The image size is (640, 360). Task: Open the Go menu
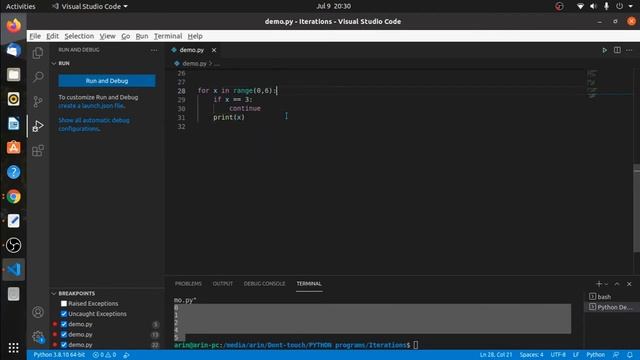(126, 36)
